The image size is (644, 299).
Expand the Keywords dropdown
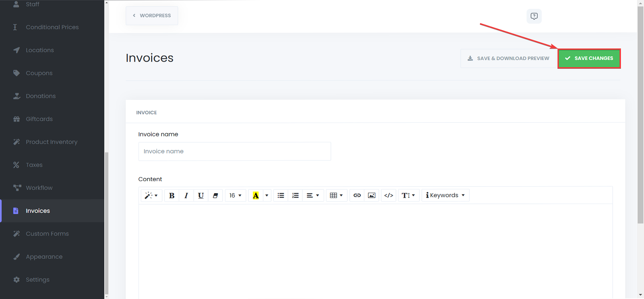pos(446,196)
